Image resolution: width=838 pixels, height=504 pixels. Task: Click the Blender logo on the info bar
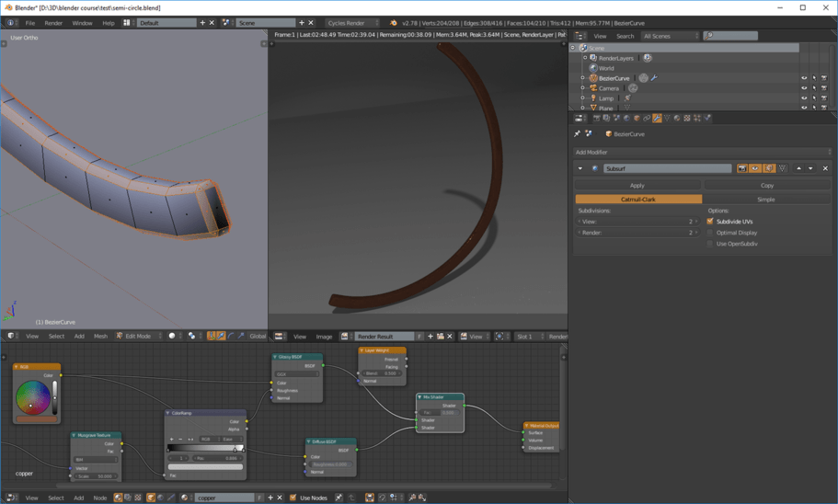(394, 23)
